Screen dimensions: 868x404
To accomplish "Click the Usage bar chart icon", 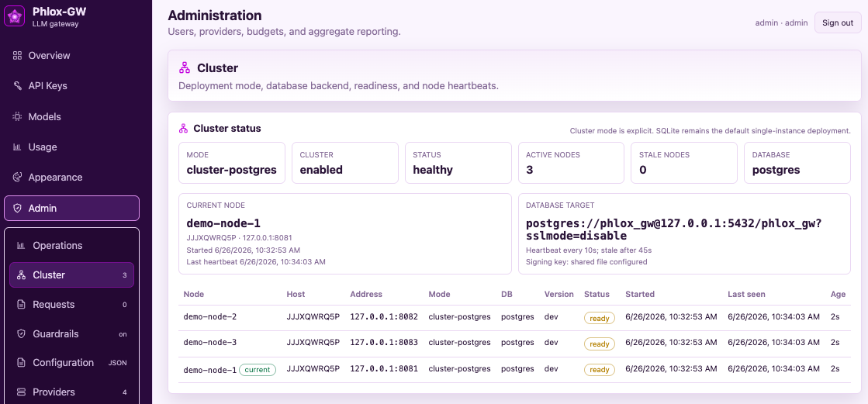I will tap(17, 147).
